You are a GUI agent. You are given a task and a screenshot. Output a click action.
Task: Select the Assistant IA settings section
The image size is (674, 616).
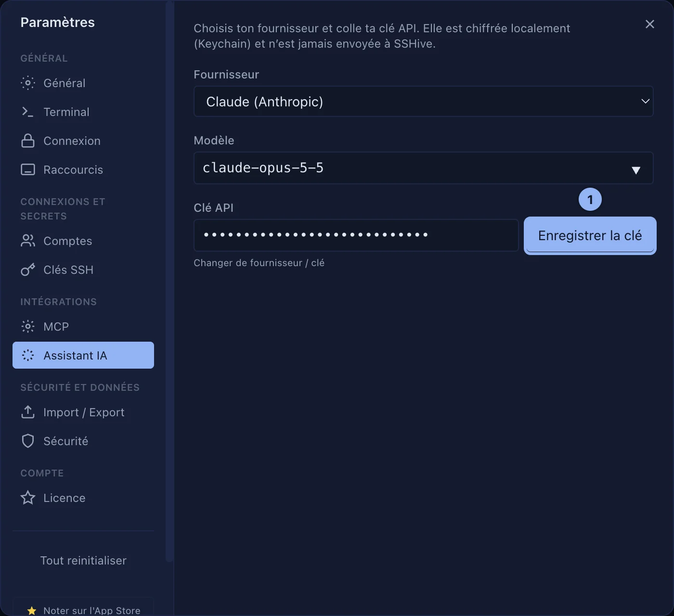coord(83,355)
